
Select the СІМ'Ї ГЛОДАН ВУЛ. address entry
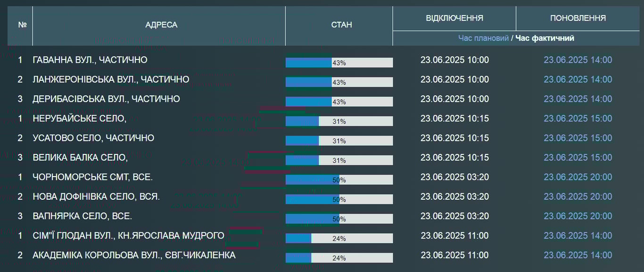click(128, 236)
